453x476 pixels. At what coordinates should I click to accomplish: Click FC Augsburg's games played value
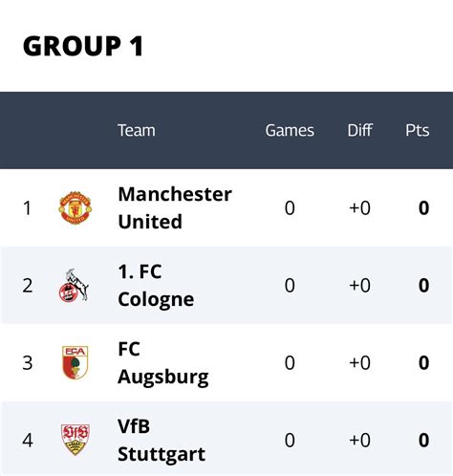click(290, 363)
